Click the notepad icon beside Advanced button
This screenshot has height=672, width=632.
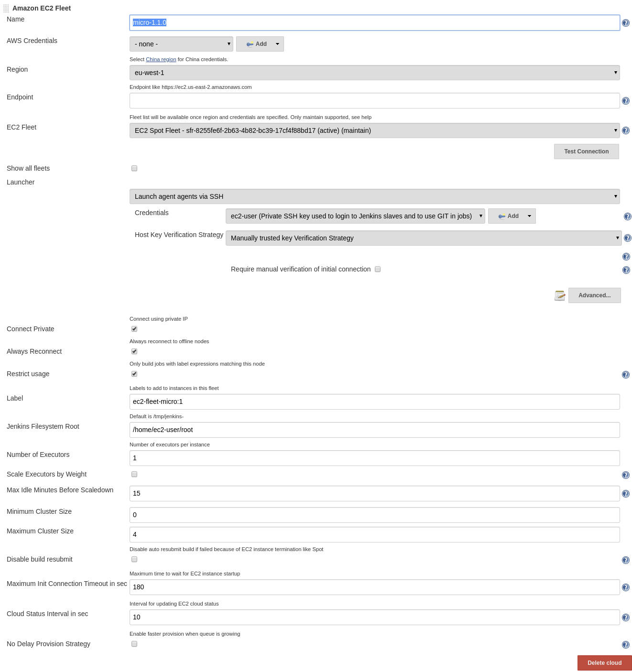coord(560,295)
